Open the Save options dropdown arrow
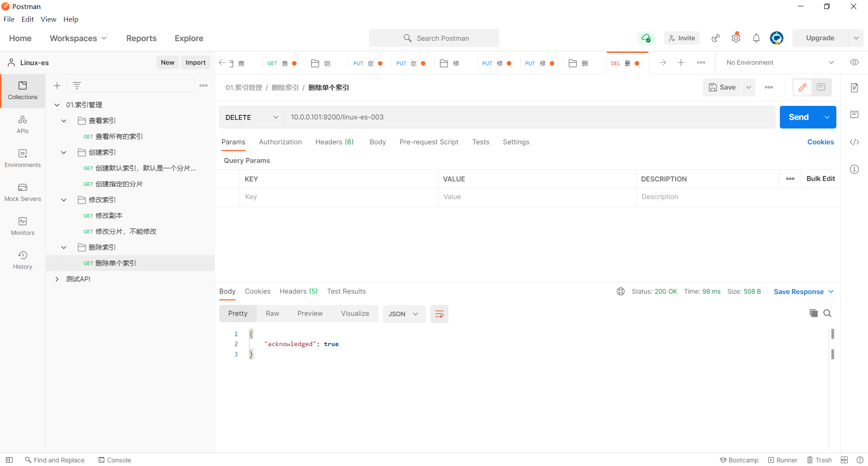 pos(749,87)
